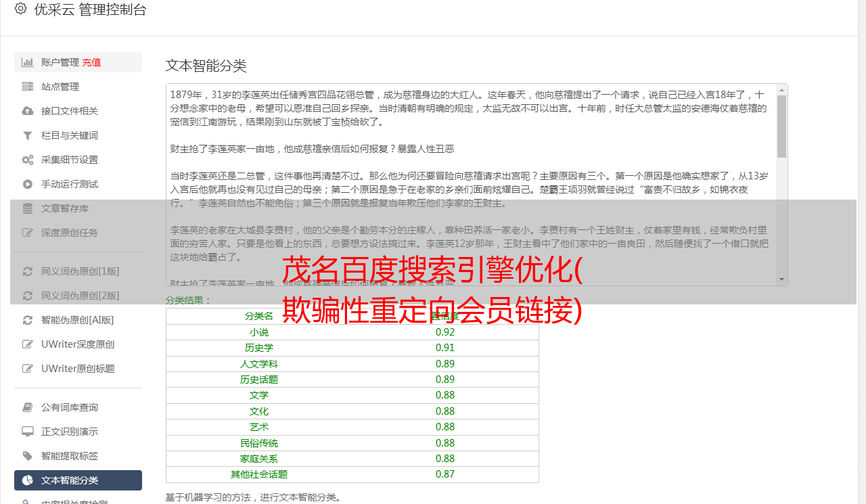Click the edit icon for UWriter原创标题
This screenshot has height=504, width=866.
pyautogui.click(x=27, y=369)
